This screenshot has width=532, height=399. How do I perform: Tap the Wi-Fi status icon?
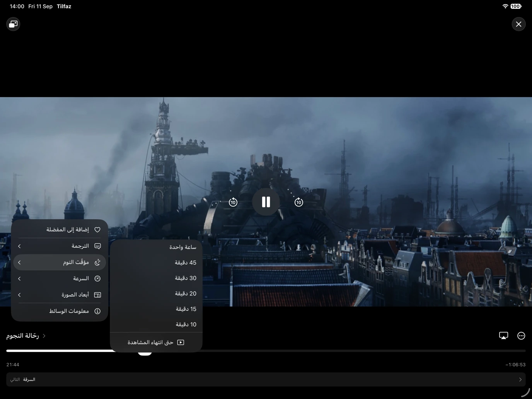click(x=505, y=6)
